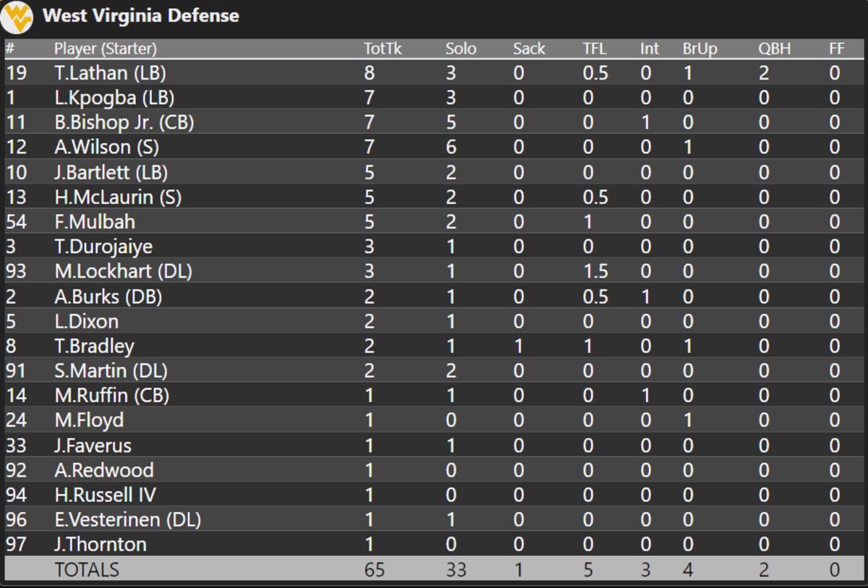
Task: Click the TotTk column header
Action: pyautogui.click(x=383, y=49)
